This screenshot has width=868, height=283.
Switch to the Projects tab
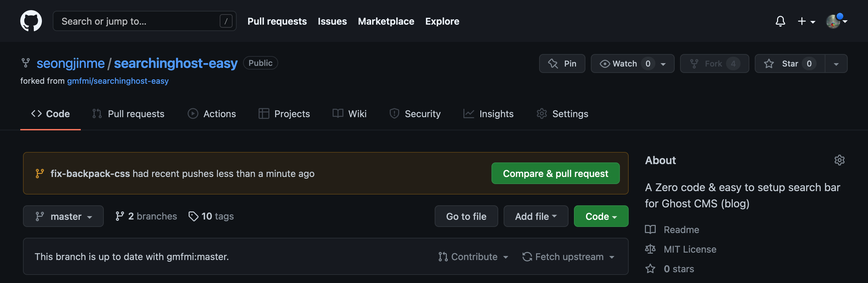click(x=284, y=114)
